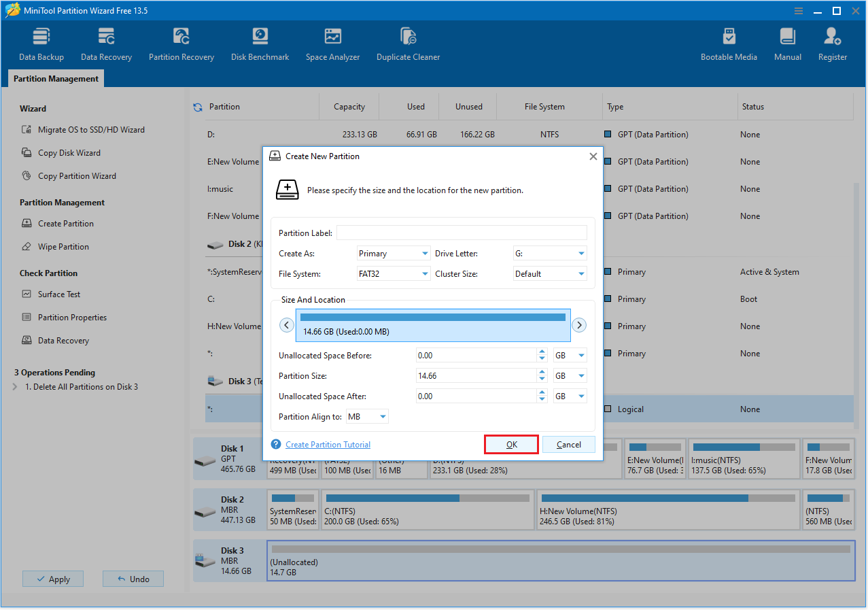
Task: Open the Data Recovery tool from the toolbar
Action: pos(106,42)
